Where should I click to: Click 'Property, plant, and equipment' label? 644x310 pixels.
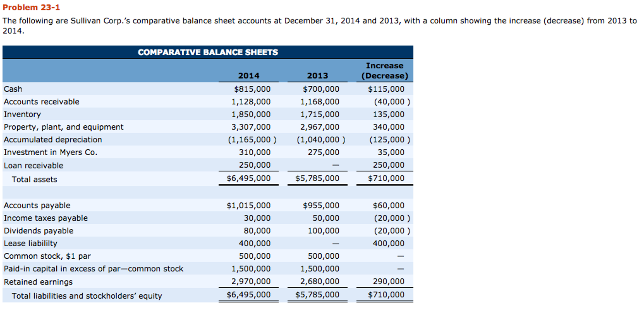click(64, 127)
